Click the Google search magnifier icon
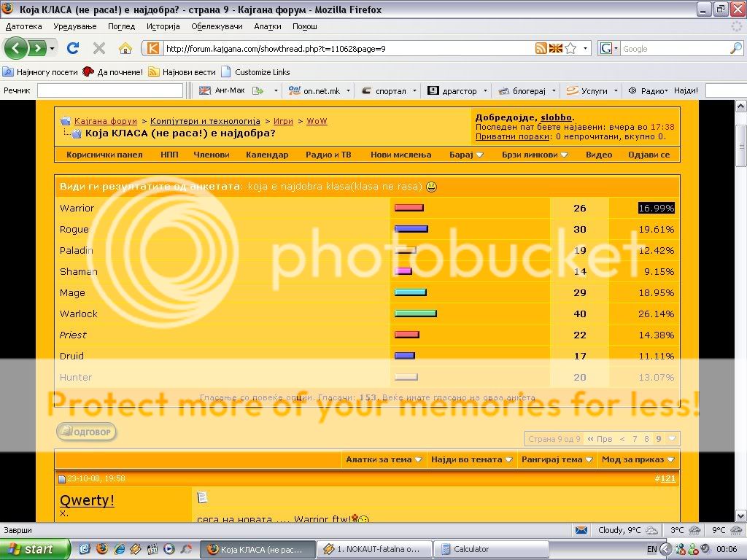Screen dimensions: 747x560 pyautogui.click(x=735, y=48)
